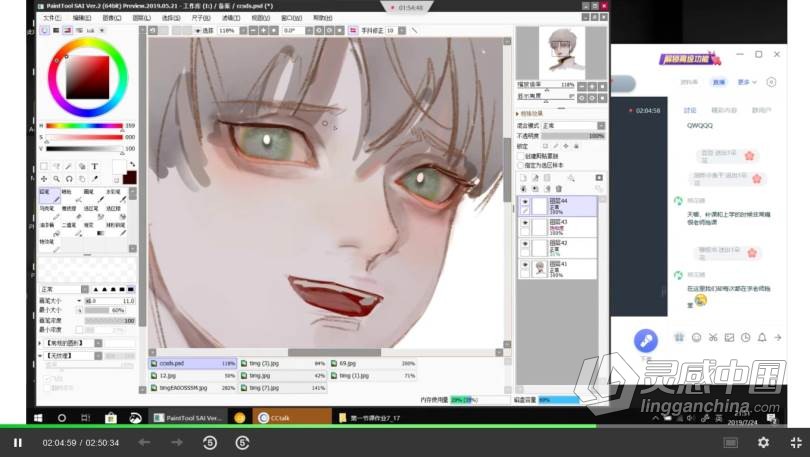Delete the current layer with the trash icon

pos(558,189)
